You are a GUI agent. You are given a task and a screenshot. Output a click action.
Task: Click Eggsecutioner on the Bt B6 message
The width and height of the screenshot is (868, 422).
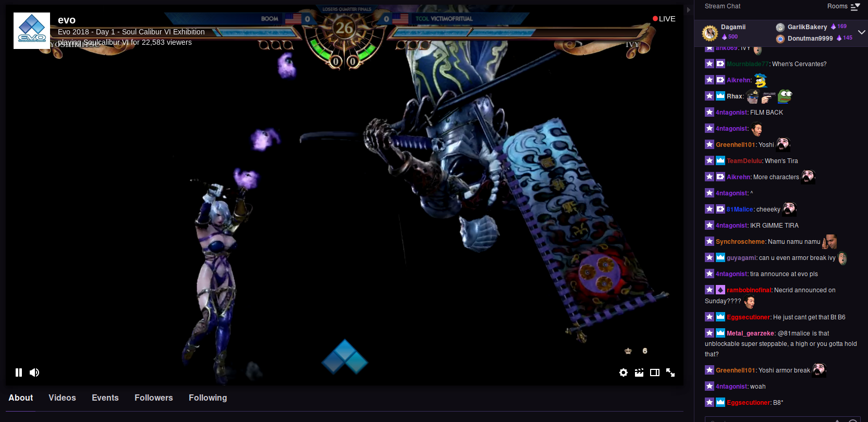pyautogui.click(x=748, y=317)
